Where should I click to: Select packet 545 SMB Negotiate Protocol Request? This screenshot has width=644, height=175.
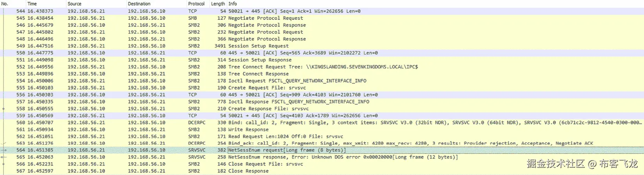click(322, 18)
